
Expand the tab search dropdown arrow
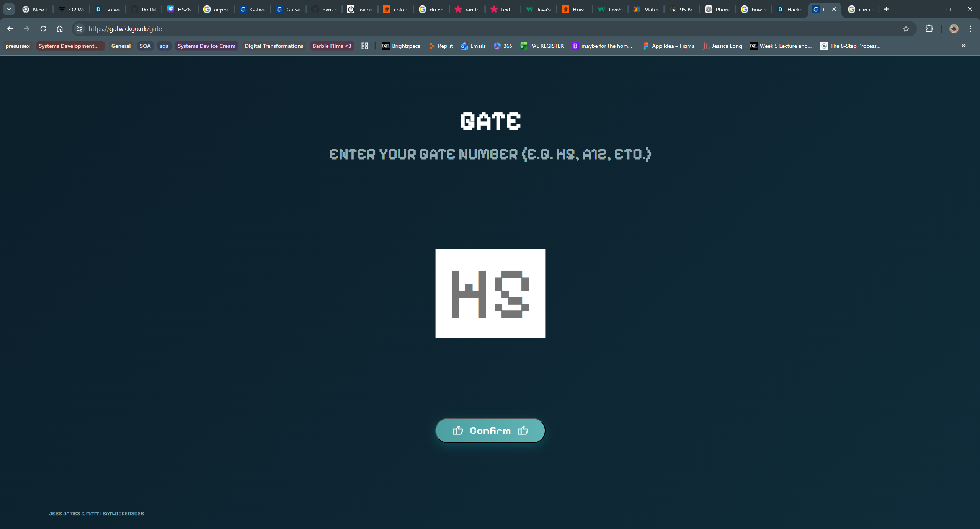click(x=9, y=9)
